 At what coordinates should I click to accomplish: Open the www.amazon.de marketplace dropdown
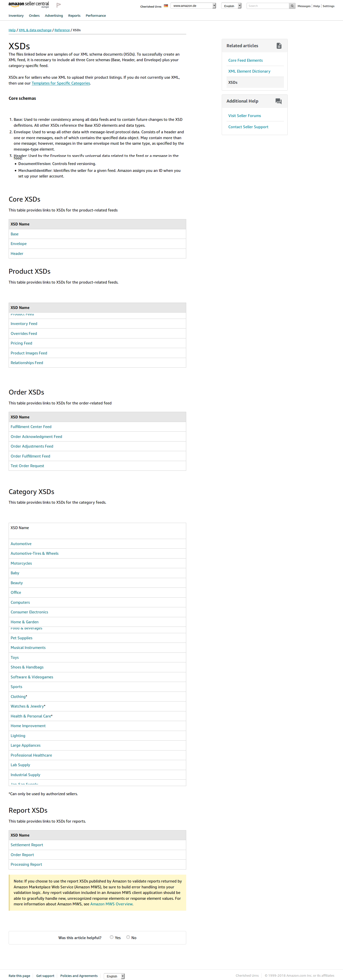193,6
